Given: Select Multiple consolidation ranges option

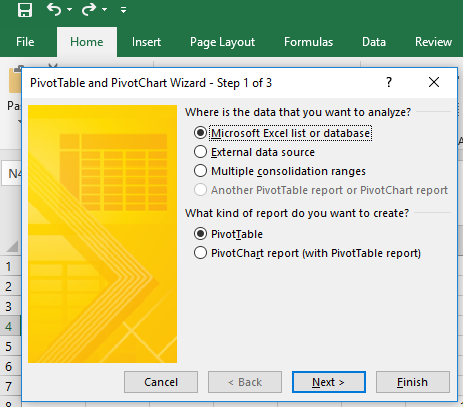Looking at the screenshot, I should 280,171.
